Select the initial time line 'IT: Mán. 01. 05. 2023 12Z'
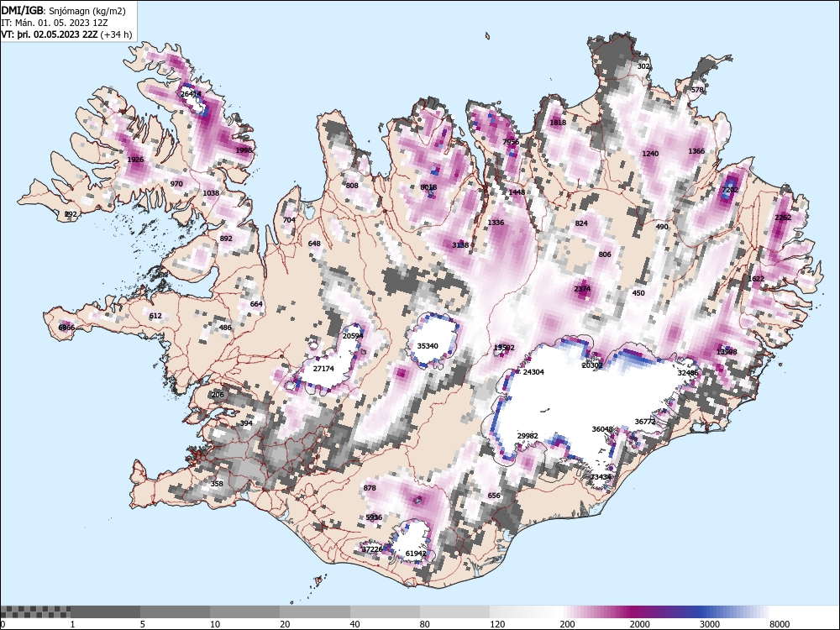The height and width of the screenshot is (630, 840). pos(55,23)
